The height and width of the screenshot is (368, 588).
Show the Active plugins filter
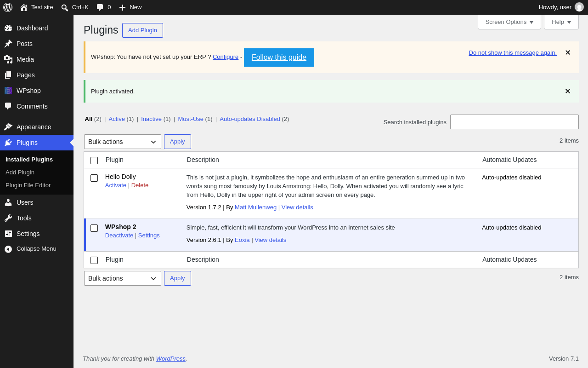tap(117, 119)
